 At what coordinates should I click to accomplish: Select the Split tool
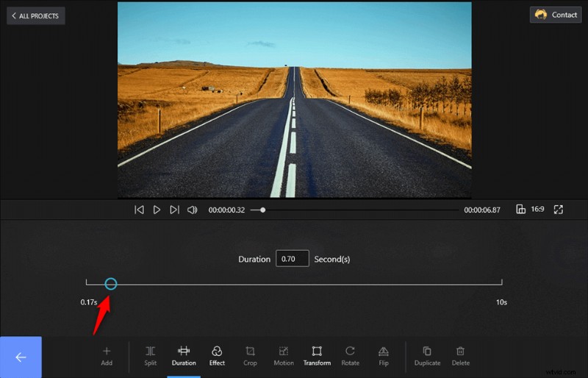click(x=151, y=356)
